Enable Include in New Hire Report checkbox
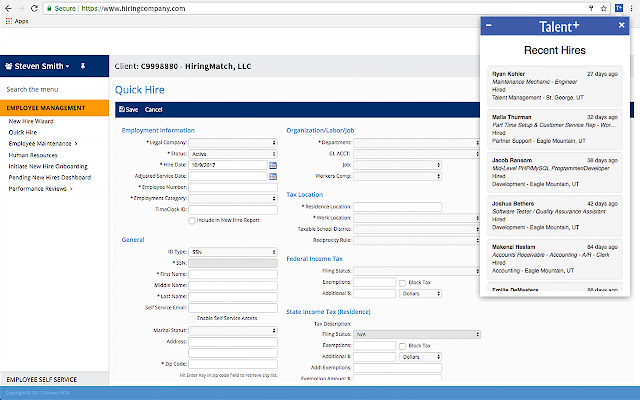This screenshot has height=400, width=640. click(x=193, y=219)
